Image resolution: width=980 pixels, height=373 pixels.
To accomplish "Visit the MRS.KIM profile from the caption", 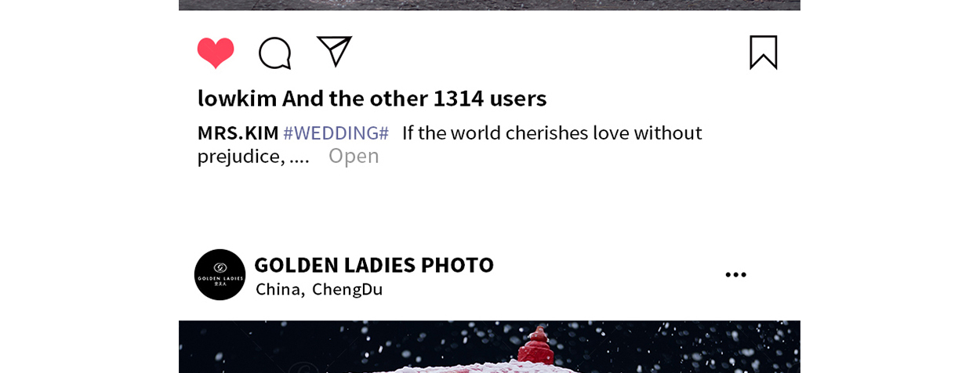I will point(238,132).
